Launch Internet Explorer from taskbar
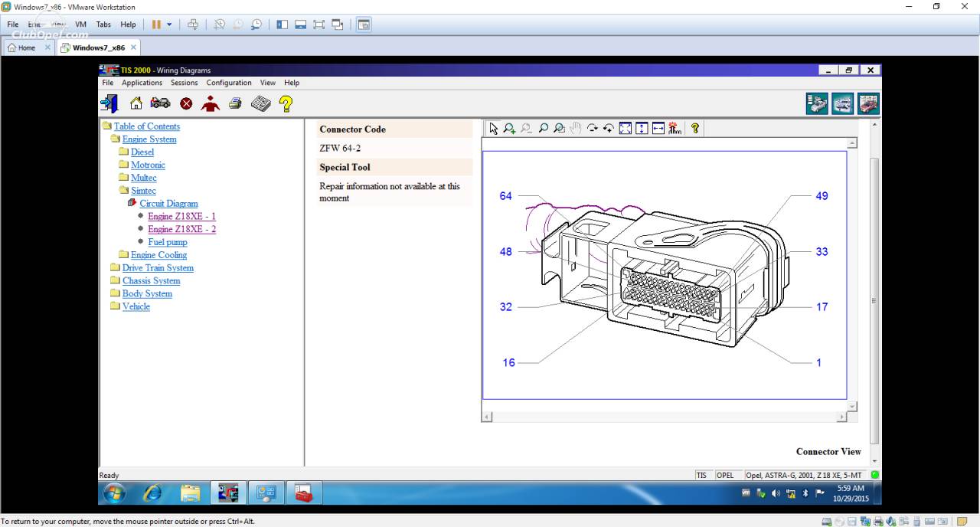Viewport: 980px width, 527px height. pos(152,493)
